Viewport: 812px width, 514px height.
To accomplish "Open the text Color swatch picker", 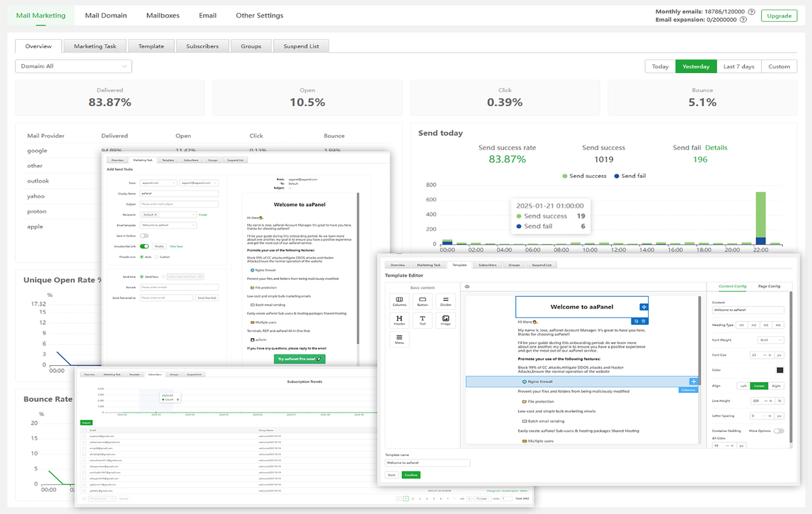I will (780, 370).
